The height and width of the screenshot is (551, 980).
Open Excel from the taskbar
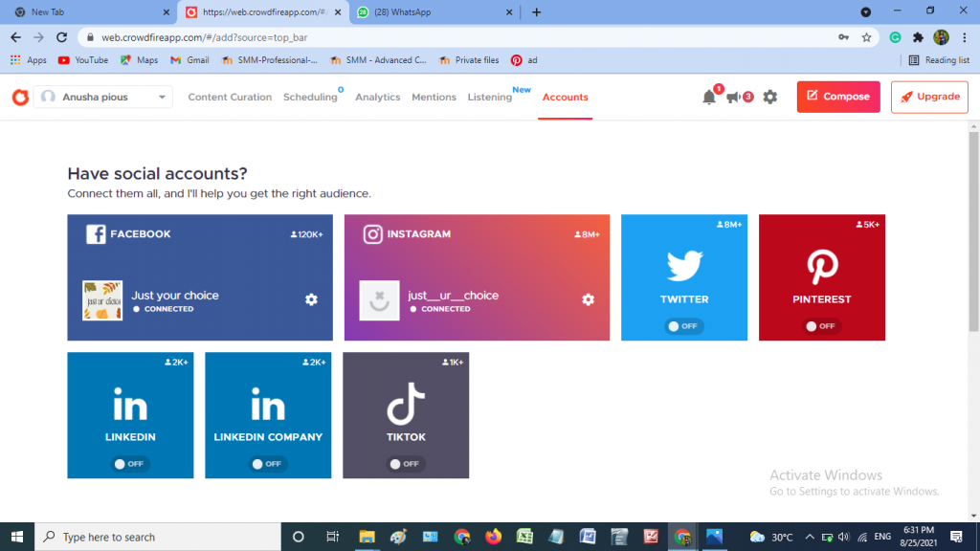coord(524,537)
